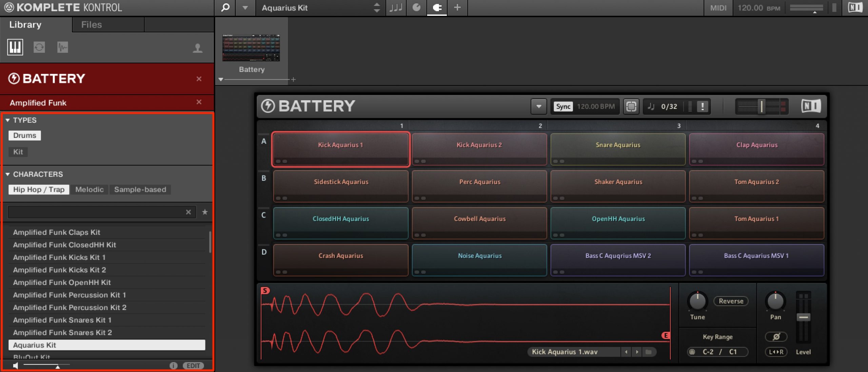The width and height of the screenshot is (868, 372).
Task: Toggle the Drums type tag
Action: click(x=25, y=135)
